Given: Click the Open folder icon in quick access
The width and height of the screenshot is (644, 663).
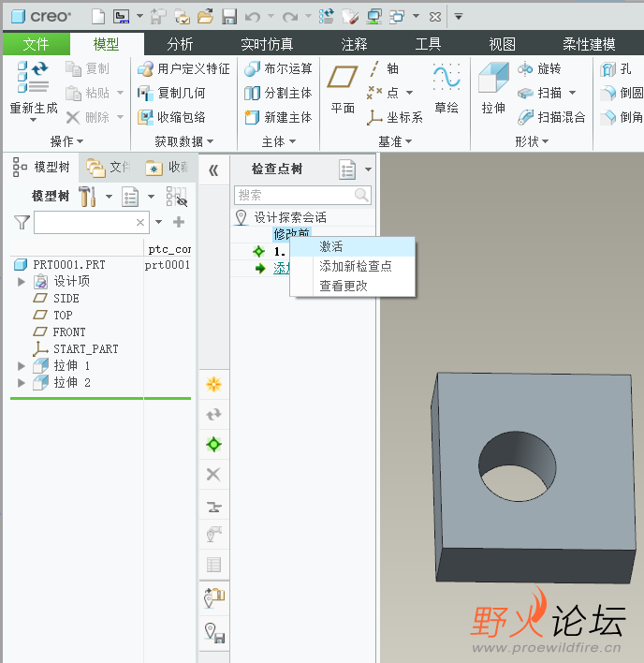Looking at the screenshot, I should click(x=205, y=17).
